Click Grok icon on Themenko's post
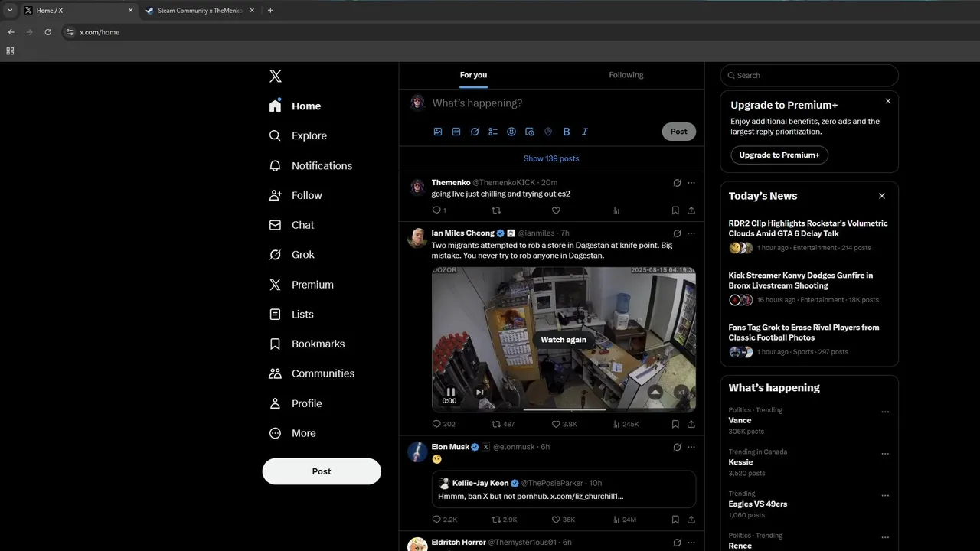Screen dimensions: 980x551 click(677, 183)
